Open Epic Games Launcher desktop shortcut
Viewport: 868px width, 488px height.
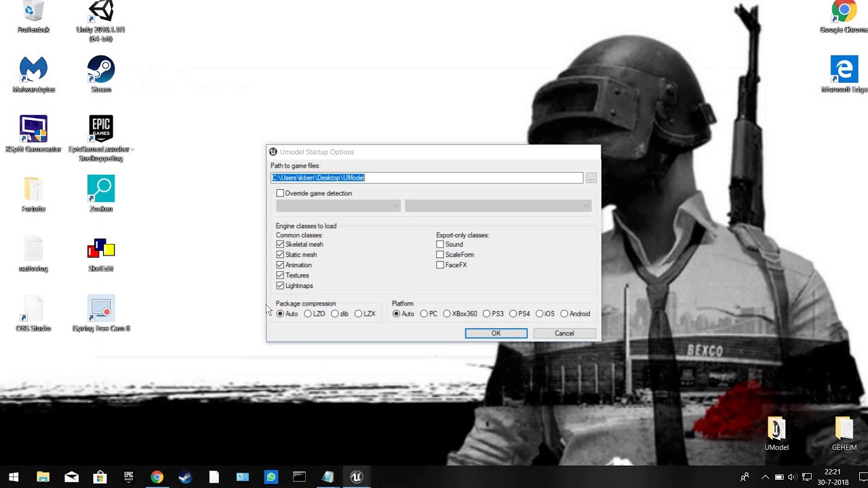point(101,138)
